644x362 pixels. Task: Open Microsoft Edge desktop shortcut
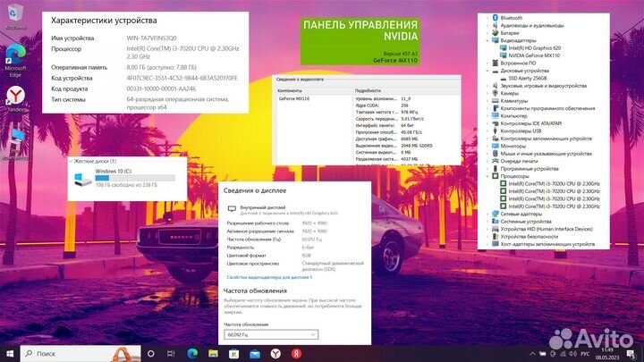coord(15,61)
